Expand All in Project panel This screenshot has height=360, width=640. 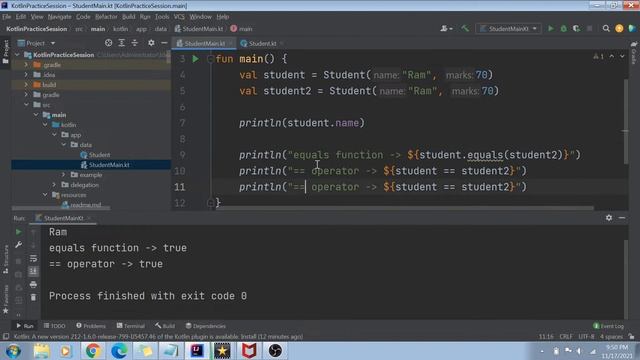click(122, 43)
